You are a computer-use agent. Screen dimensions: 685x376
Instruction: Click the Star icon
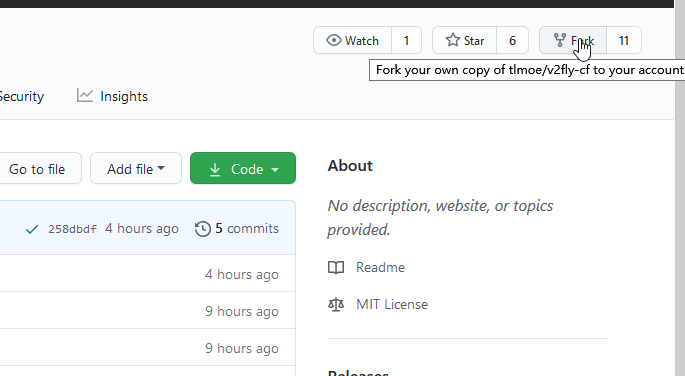[x=453, y=40]
